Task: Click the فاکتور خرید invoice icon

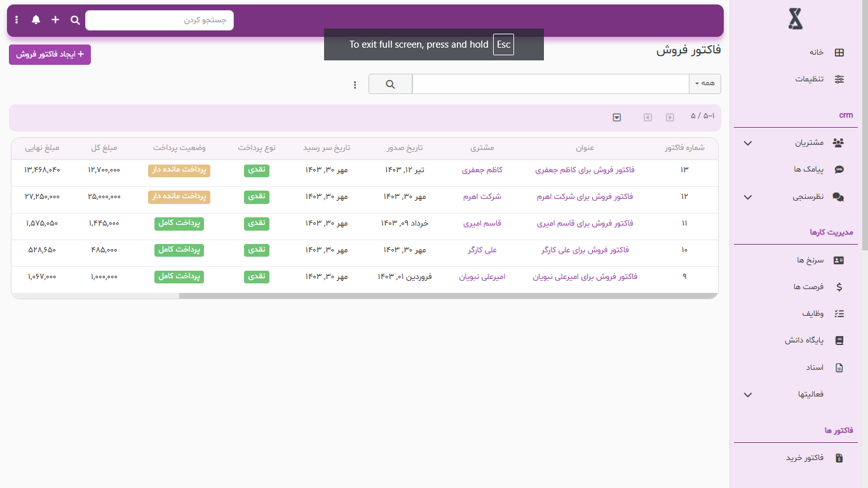Action: click(839, 458)
